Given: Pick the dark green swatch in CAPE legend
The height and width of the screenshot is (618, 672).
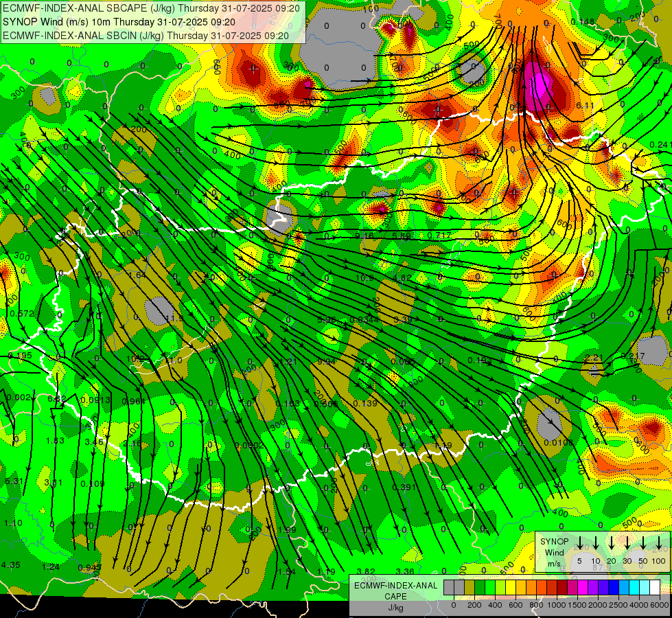Looking at the screenshot, I should pos(480,587).
